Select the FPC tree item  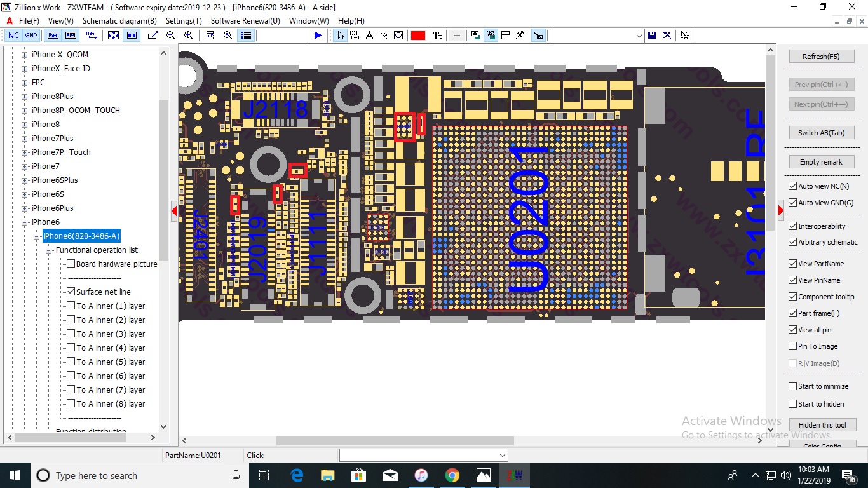[38, 83]
